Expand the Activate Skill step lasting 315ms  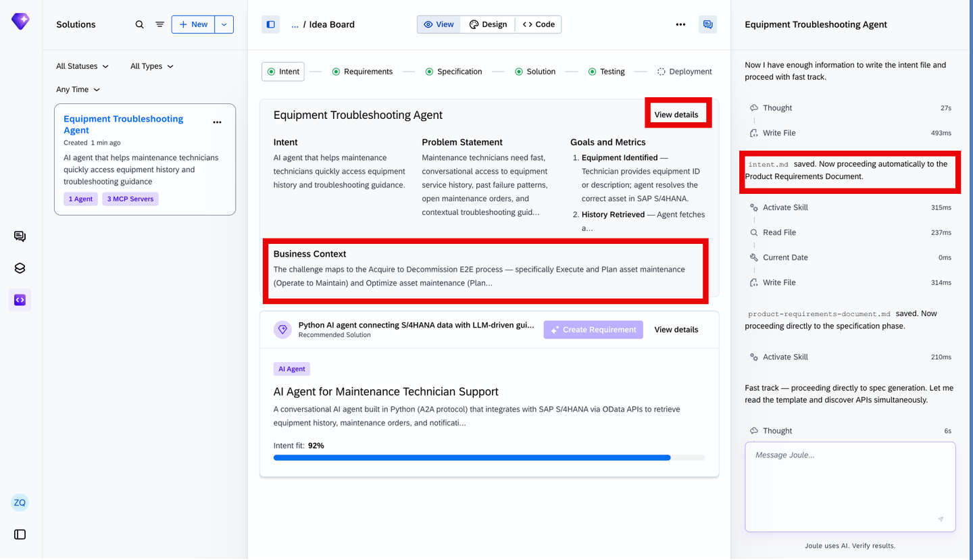[x=850, y=207]
